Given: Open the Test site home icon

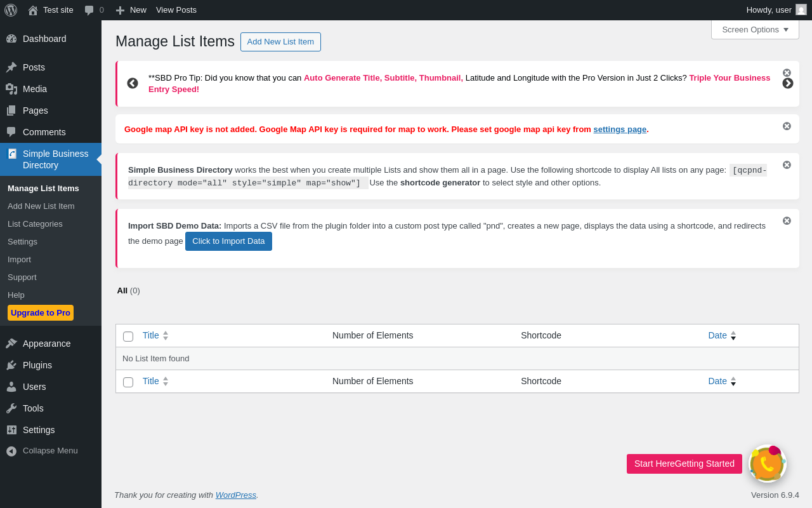Looking at the screenshot, I should (x=33, y=10).
